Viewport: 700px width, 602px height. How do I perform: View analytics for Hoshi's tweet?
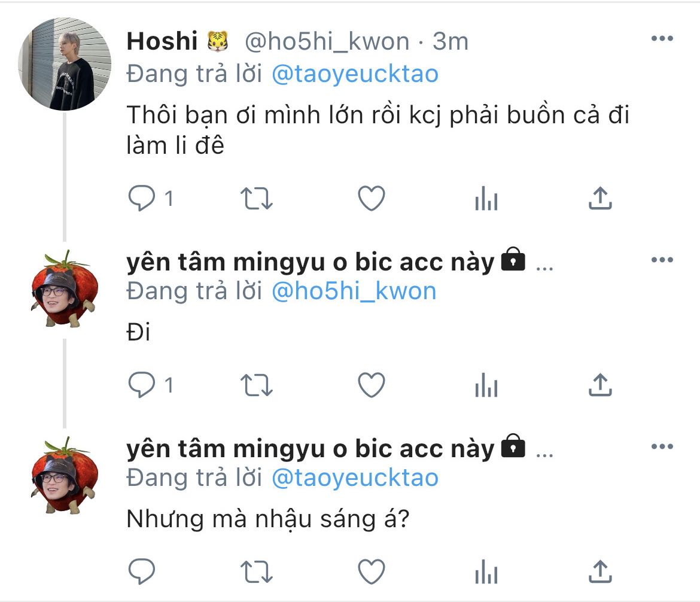pos(486,199)
